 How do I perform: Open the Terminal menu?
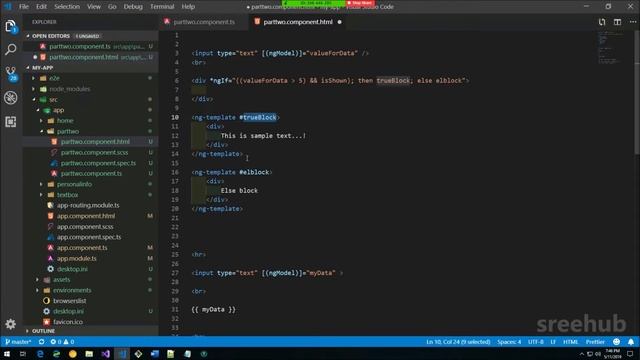point(162,7)
